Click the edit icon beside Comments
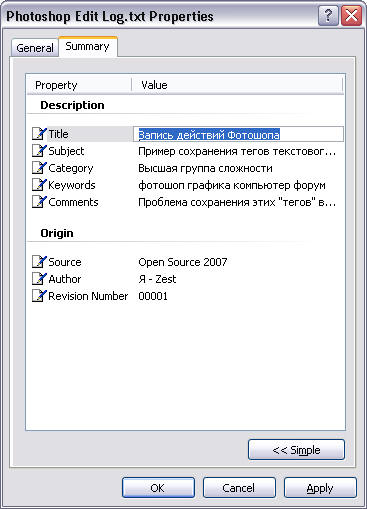 (39, 202)
